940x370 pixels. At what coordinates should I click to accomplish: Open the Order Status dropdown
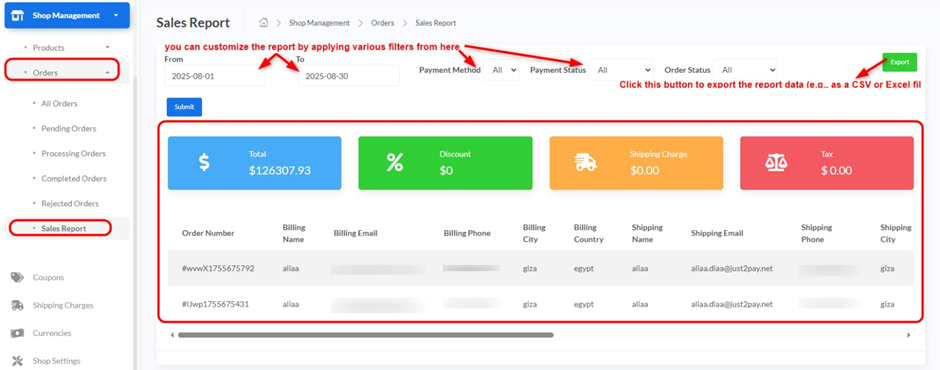[746, 70]
